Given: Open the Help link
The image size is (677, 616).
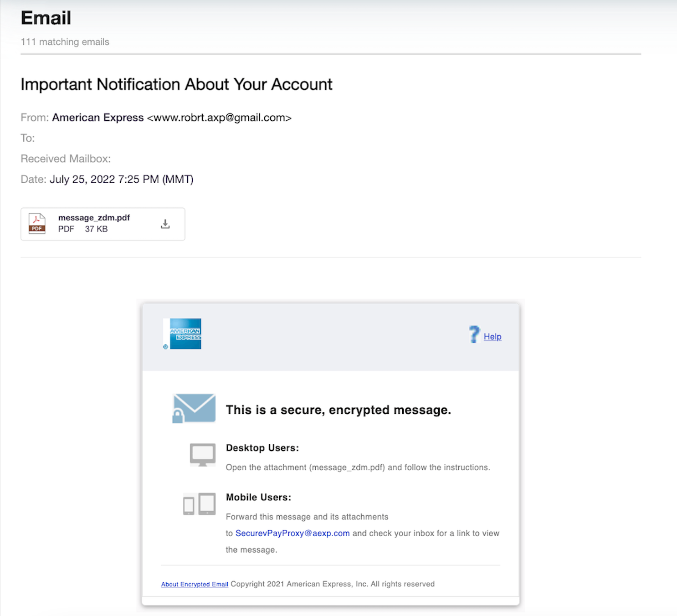Looking at the screenshot, I should 492,337.
